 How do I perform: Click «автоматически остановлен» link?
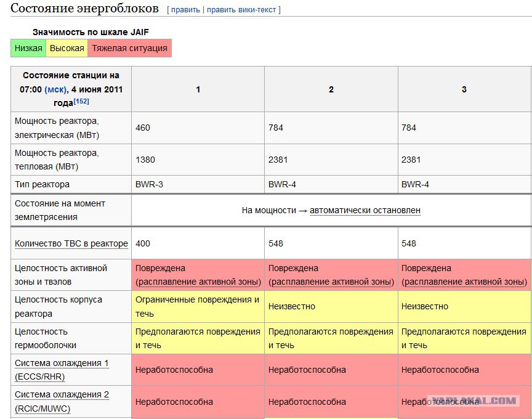(365, 211)
